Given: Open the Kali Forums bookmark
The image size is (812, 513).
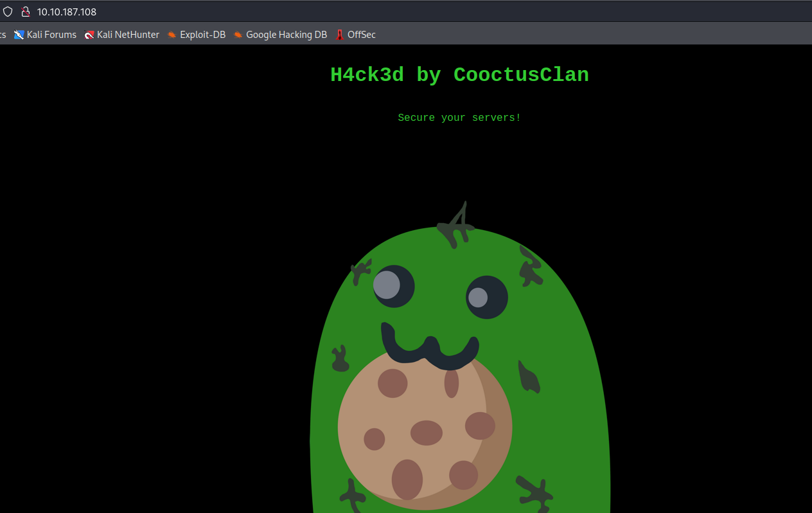Looking at the screenshot, I should [x=45, y=35].
